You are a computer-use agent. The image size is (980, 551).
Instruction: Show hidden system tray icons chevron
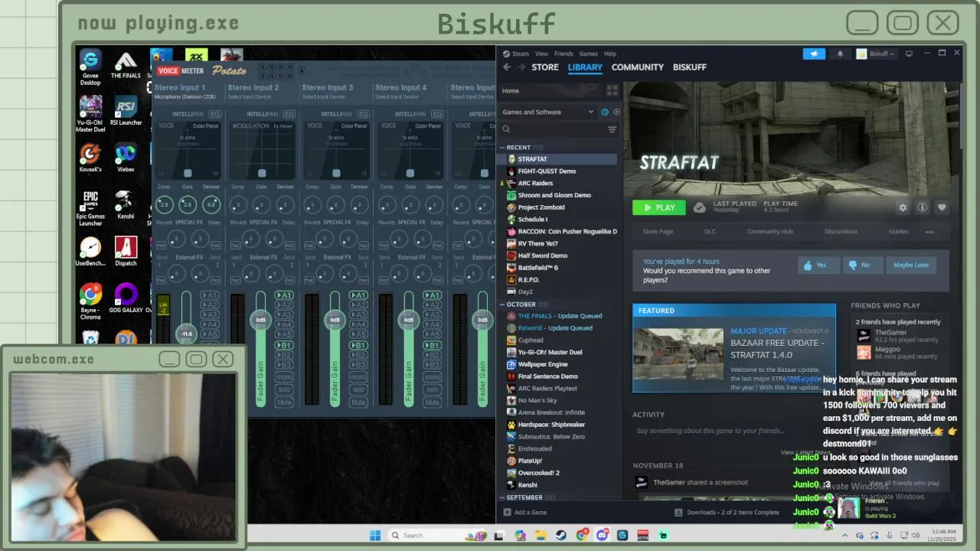tap(844, 535)
